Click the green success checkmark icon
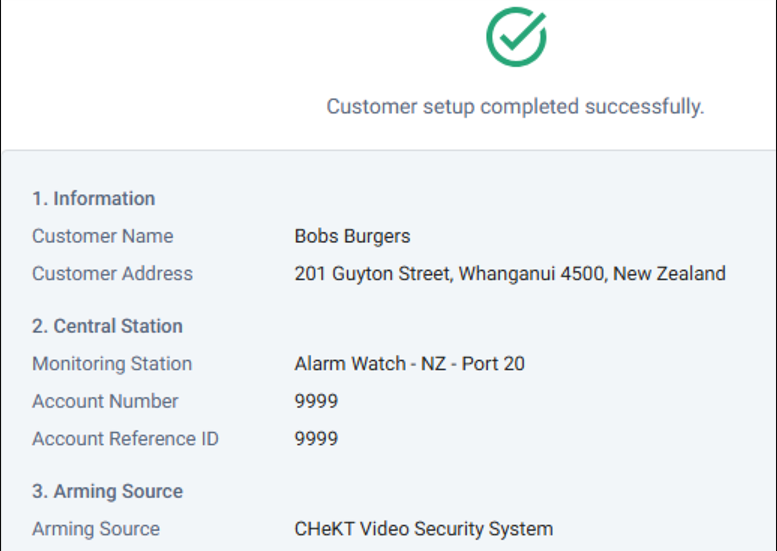This screenshot has height=551, width=777. pos(516,37)
